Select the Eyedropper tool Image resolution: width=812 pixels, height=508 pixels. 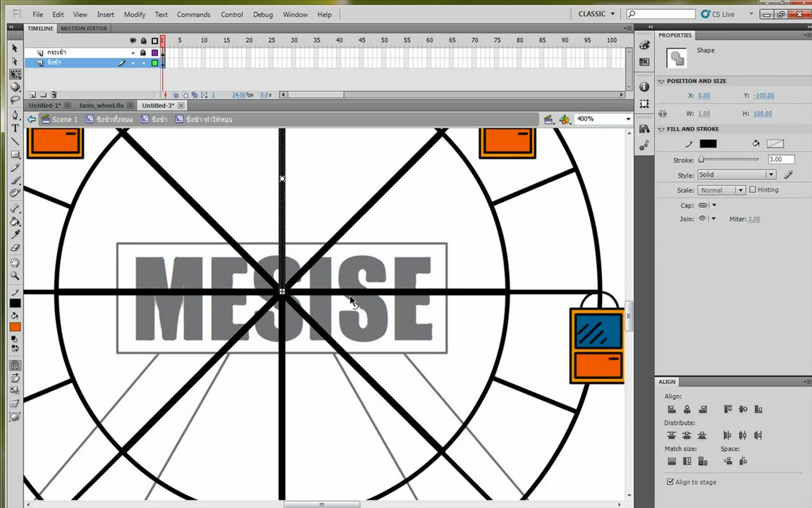(x=15, y=235)
